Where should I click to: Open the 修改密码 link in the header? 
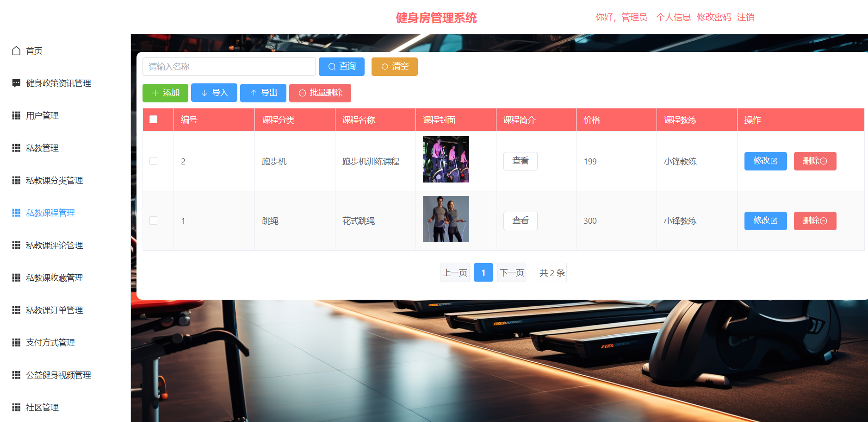tap(714, 17)
